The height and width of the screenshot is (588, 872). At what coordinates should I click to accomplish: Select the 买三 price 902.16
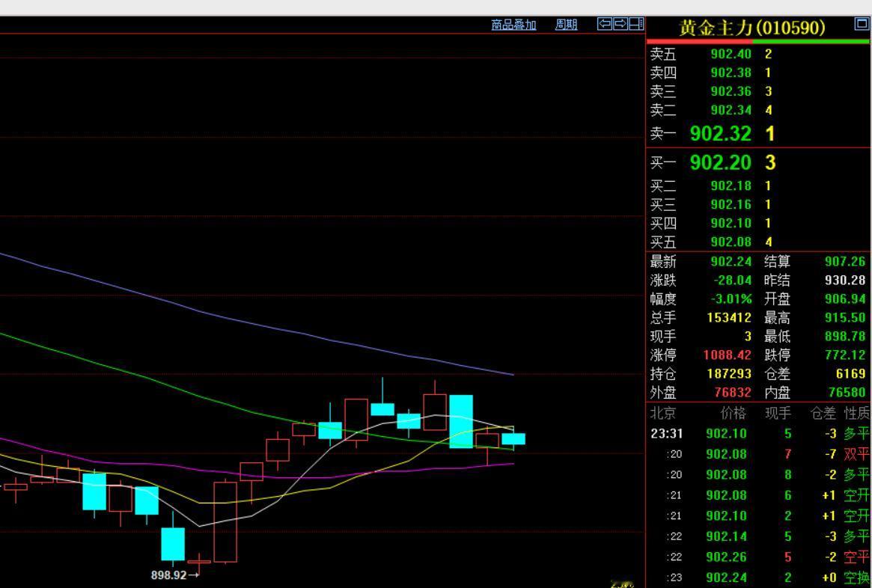pyautogui.click(x=731, y=204)
